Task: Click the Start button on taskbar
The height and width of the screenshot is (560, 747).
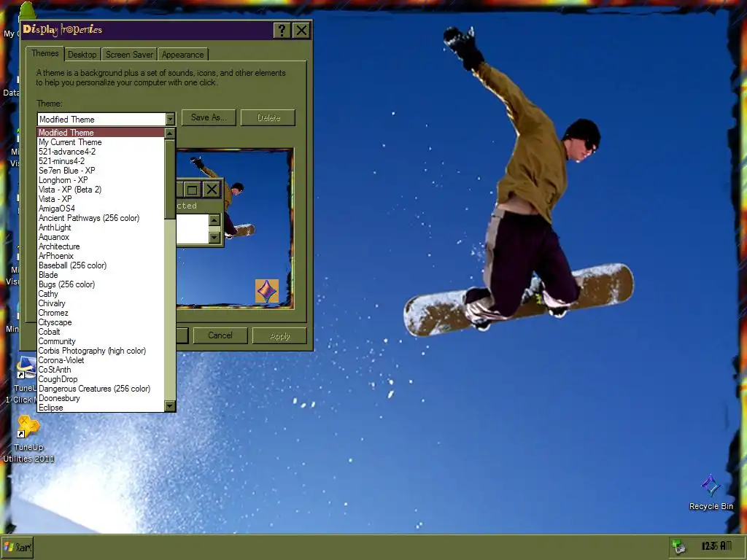Action: pyautogui.click(x=18, y=547)
